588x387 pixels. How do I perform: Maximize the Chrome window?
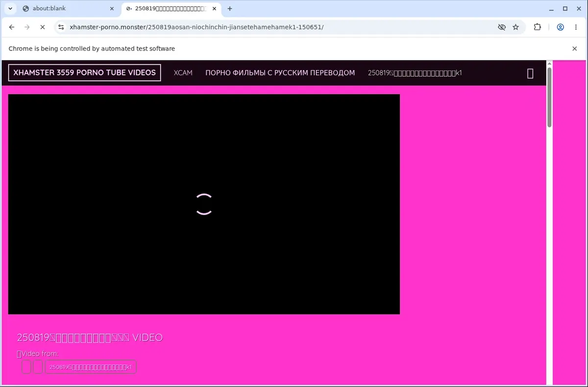pos(565,8)
